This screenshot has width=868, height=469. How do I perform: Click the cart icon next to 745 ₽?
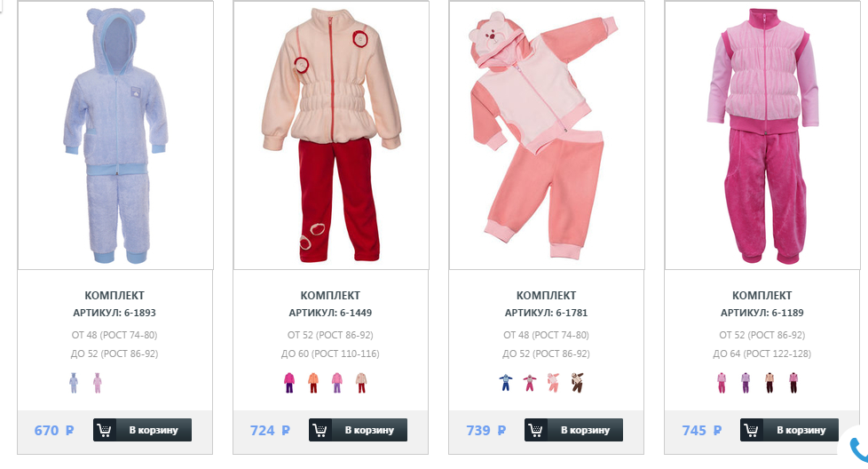point(752,430)
